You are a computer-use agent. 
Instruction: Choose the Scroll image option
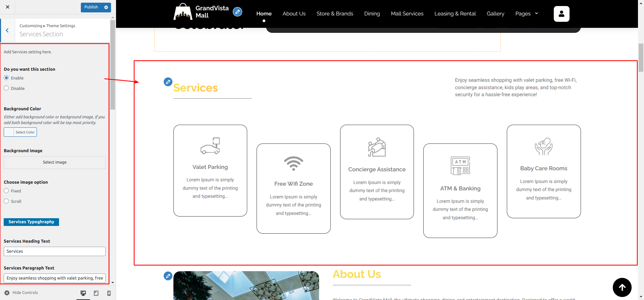6,201
